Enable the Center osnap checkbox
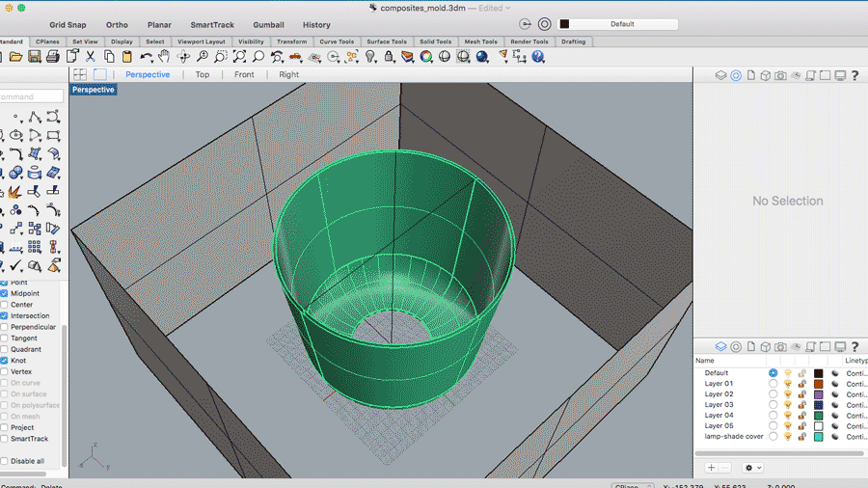868x488 pixels. [x=4, y=305]
